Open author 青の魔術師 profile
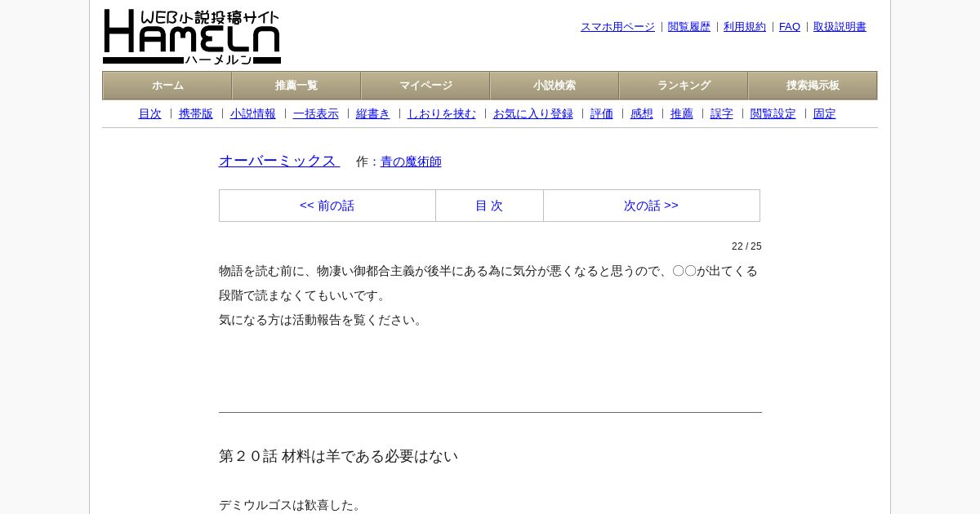 [411, 162]
